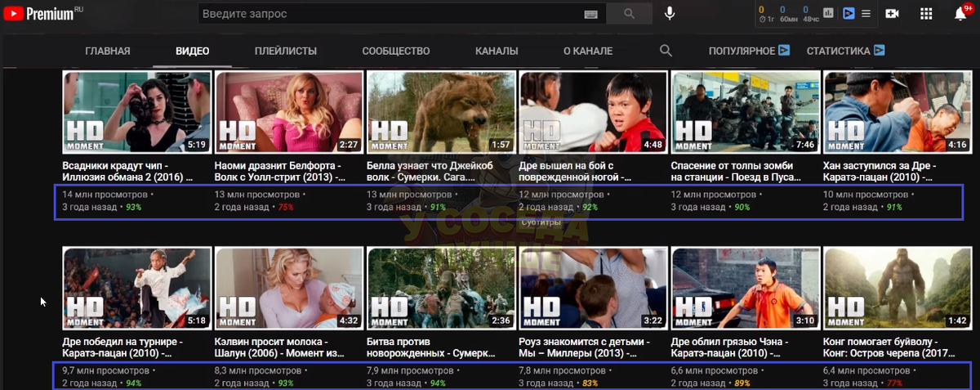Open the vidIQ hamburger menu
Screen dimensions: 980x390
click(x=866, y=14)
